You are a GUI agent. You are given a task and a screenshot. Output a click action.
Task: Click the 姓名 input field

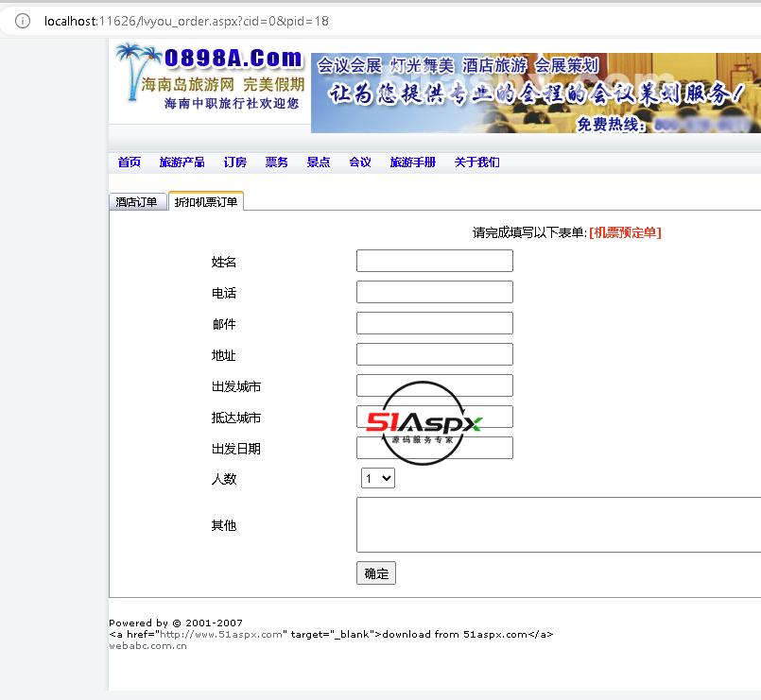(434, 261)
